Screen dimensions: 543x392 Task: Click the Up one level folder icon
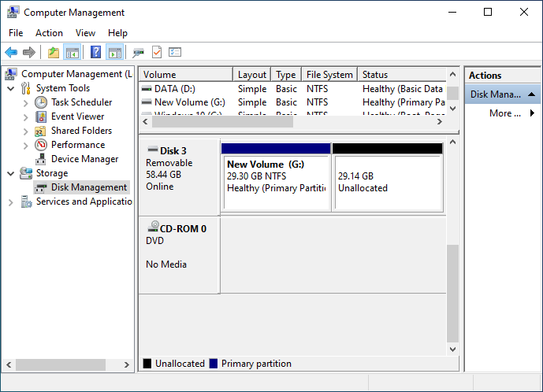point(54,52)
